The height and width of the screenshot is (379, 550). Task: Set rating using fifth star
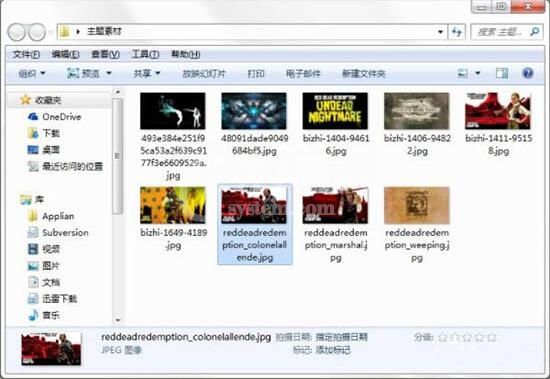(491, 337)
